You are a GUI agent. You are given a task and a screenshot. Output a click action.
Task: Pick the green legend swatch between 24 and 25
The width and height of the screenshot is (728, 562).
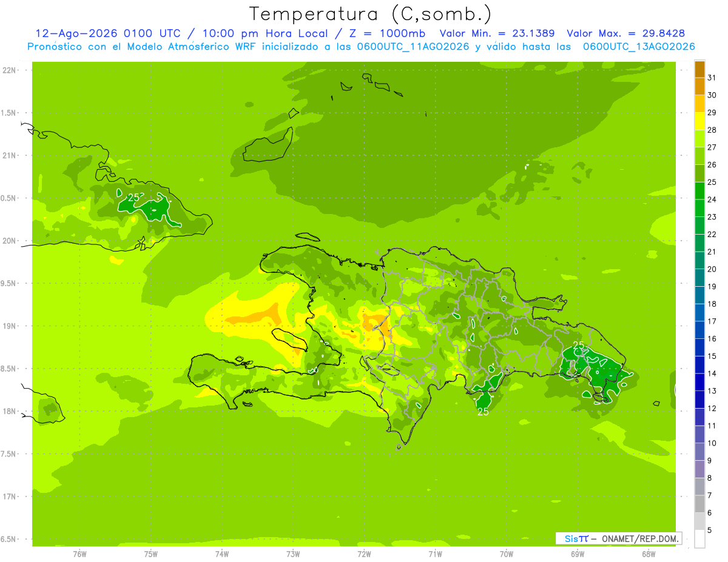699,190
